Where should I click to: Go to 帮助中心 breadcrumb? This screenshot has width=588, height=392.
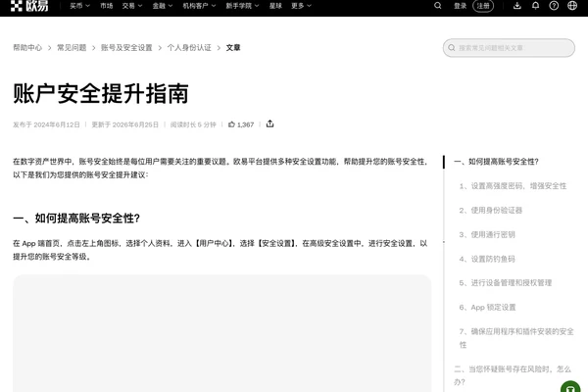(x=27, y=48)
